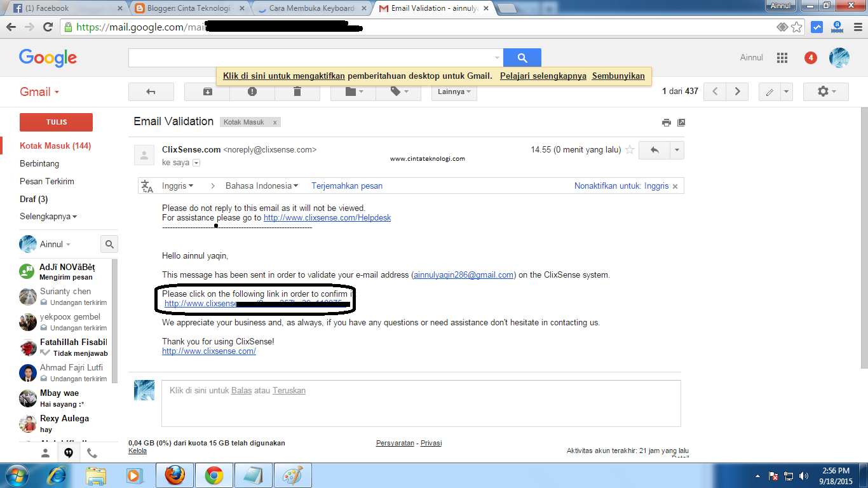
Task: Choose source language Inggris dropdown
Action: 178,186
